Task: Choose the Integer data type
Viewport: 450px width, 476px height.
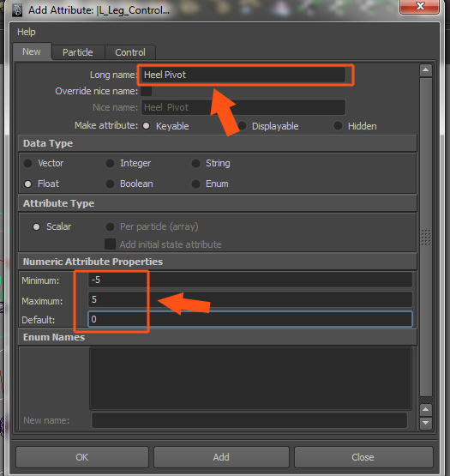Action: tap(110, 163)
